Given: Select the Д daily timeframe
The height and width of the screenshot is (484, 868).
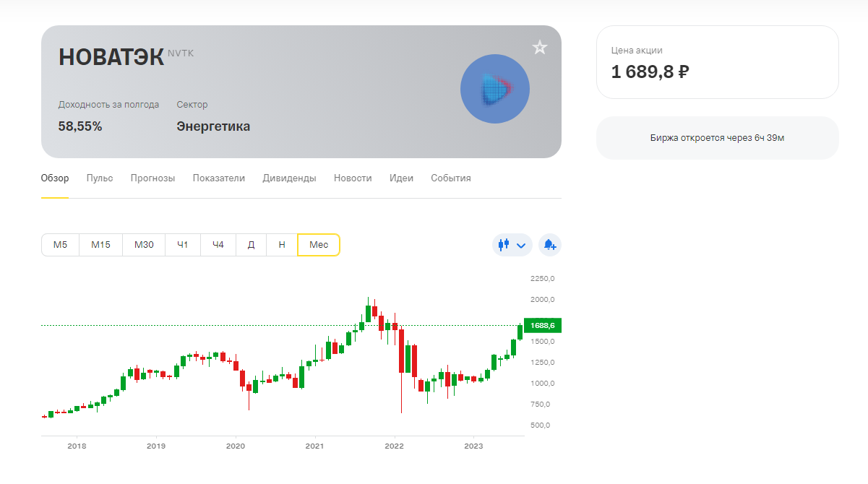Looking at the screenshot, I should (x=251, y=245).
